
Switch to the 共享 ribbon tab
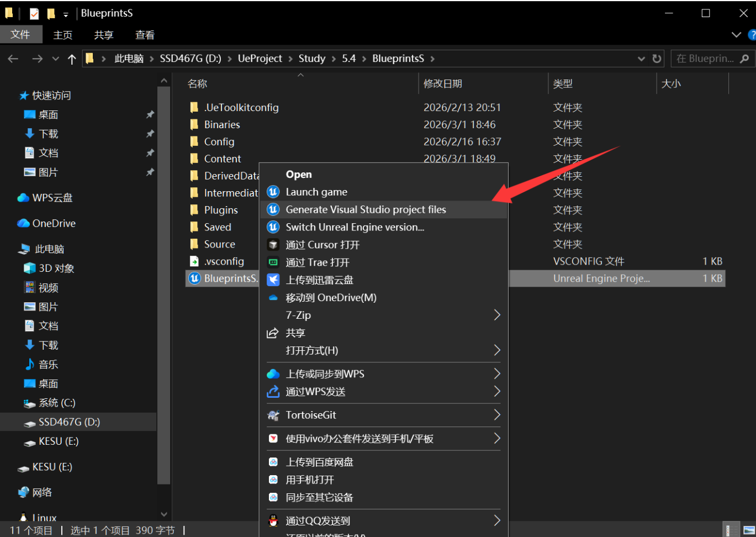click(104, 35)
